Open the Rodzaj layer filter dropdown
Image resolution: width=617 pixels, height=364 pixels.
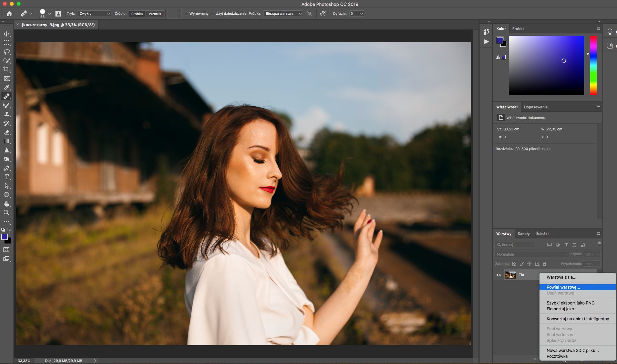pos(514,245)
